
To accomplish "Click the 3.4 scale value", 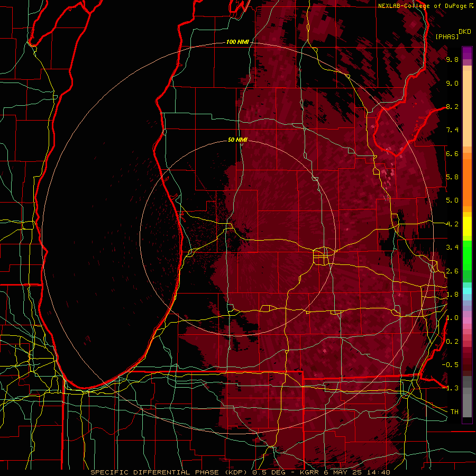I will 452,248.
